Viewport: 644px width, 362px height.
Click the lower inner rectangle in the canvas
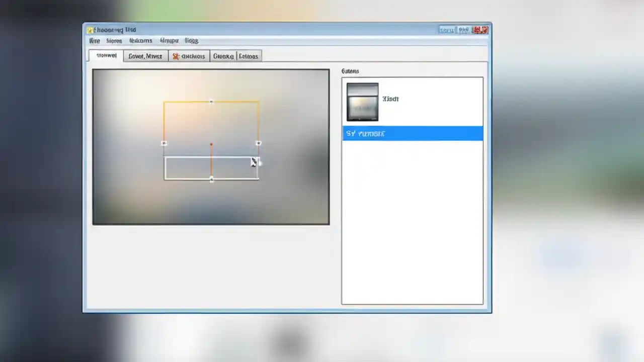click(x=211, y=167)
